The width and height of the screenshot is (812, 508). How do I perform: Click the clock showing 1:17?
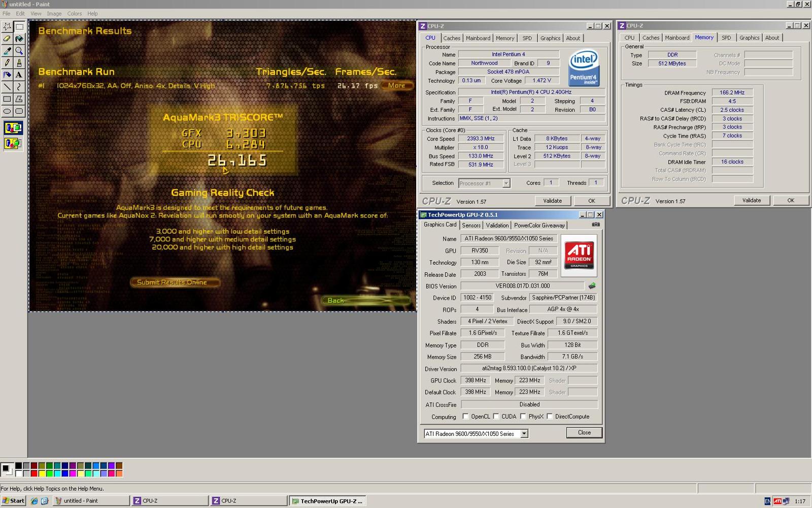pos(800,501)
